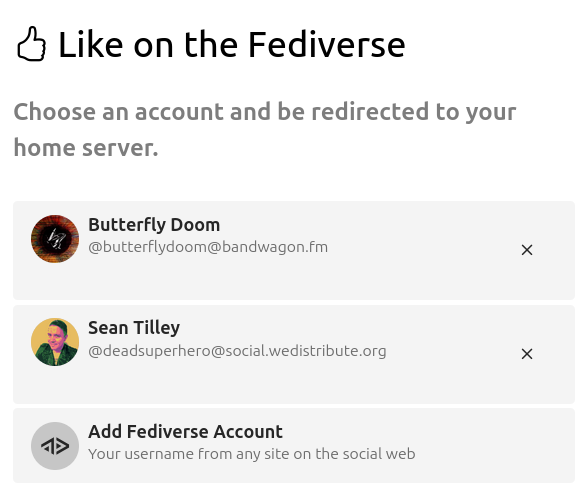Click Add Fediverse Account
The image size is (586, 500).
tap(185, 432)
